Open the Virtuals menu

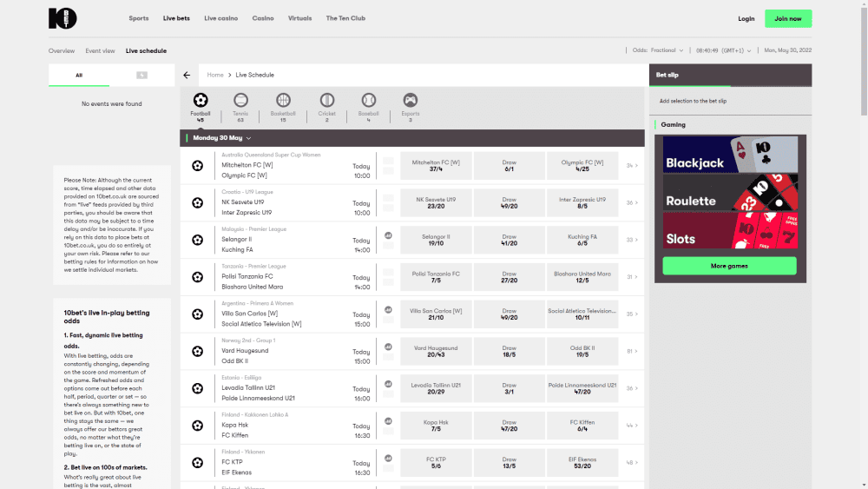[299, 18]
